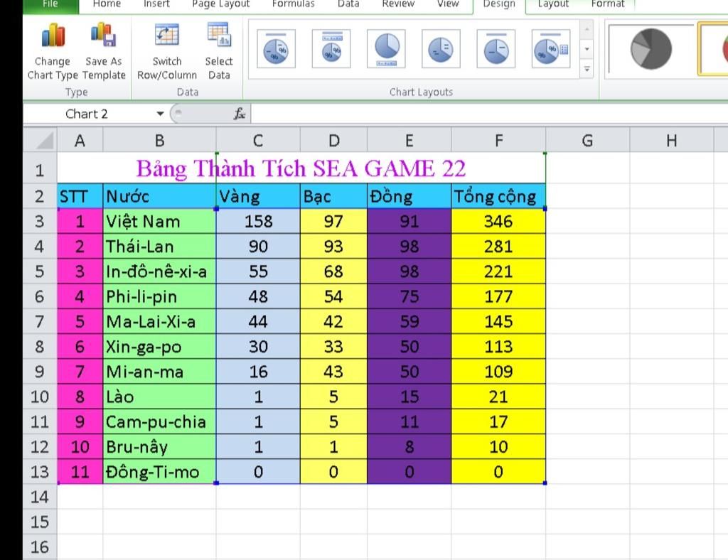The width and height of the screenshot is (728, 560).
Task: Select the Bru-nây cell
Action: (159, 447)
